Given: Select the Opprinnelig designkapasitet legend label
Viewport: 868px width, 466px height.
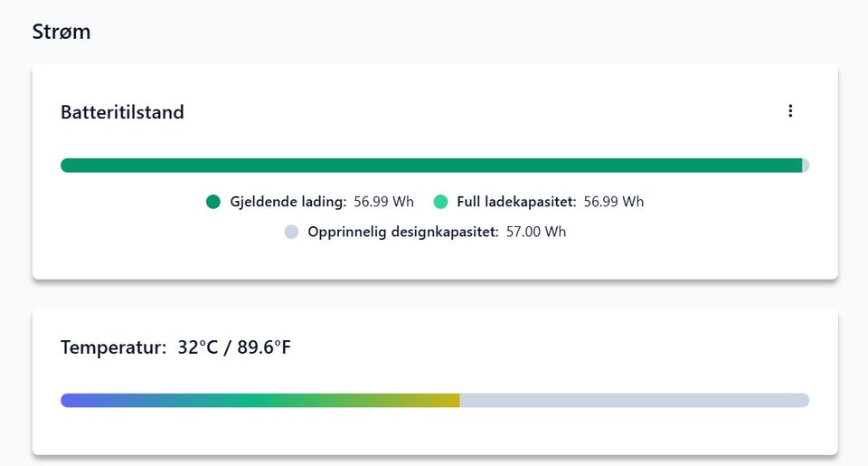Looking at the screenshot, I should [403, 232].
